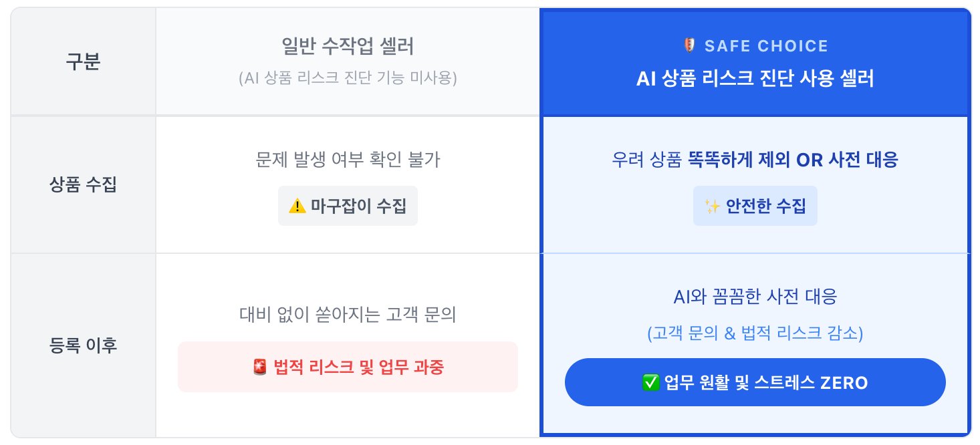Screen dimensions: 980x445
Task: Click the 문제 발생 여부 확인 불가 text
Action: [x=348, y=160]
